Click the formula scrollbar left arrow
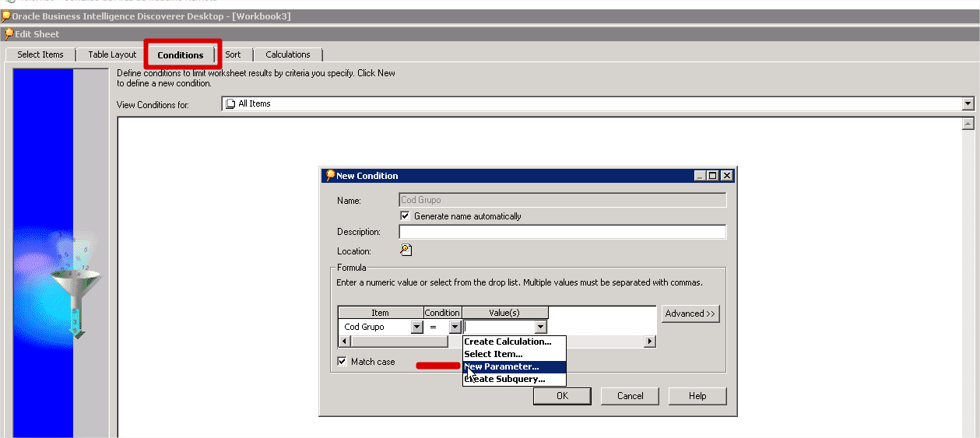 [343, 342]
